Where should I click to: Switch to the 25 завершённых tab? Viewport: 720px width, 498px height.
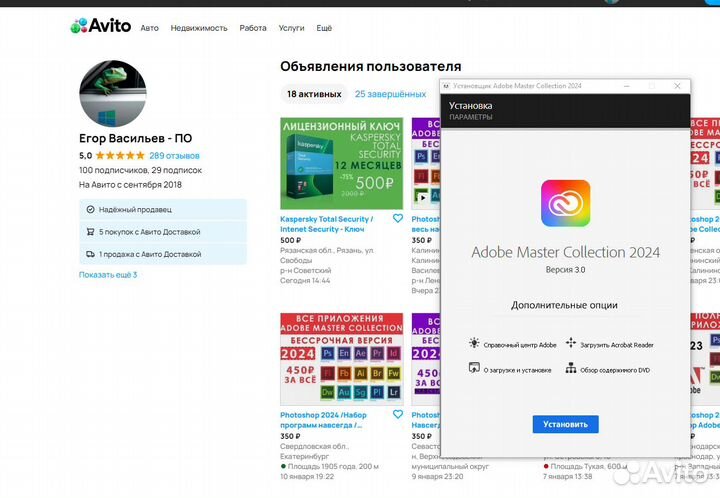[x=390, y=94]
